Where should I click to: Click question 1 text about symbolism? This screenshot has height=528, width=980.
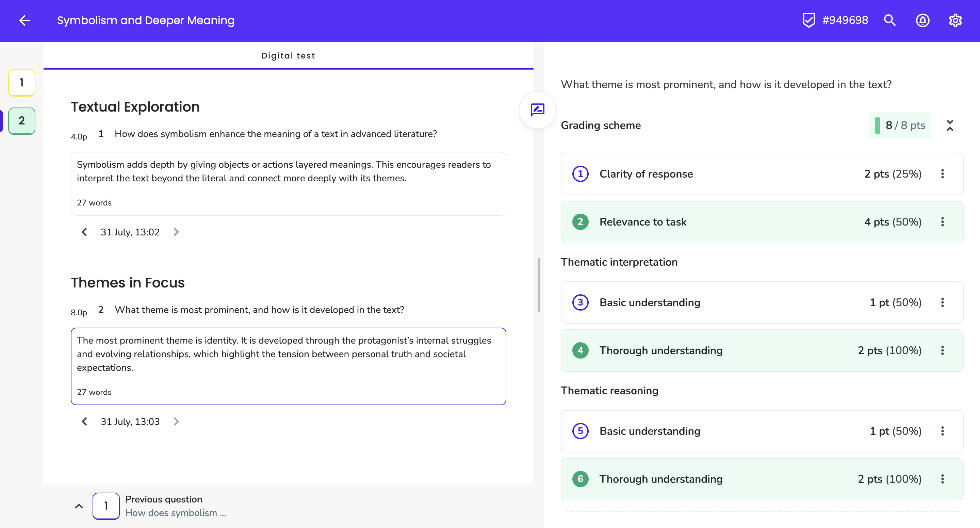[x=276, y=134]
